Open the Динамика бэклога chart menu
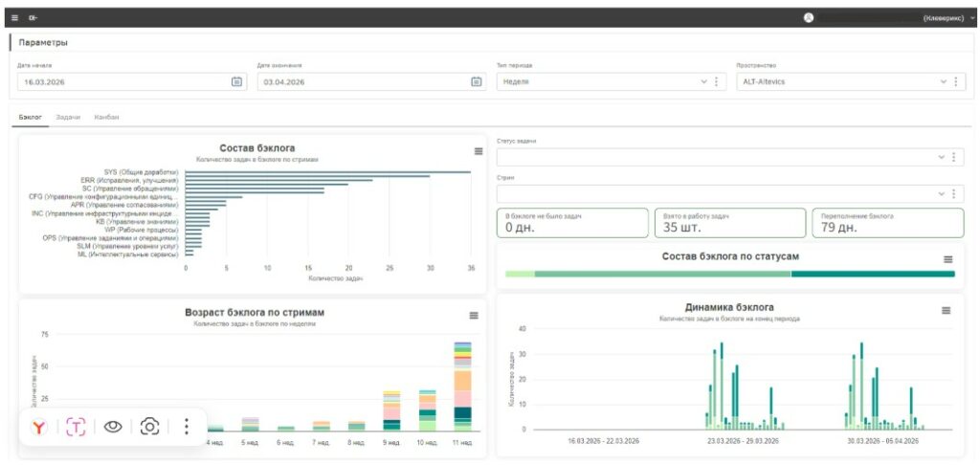 click(947, 311)
